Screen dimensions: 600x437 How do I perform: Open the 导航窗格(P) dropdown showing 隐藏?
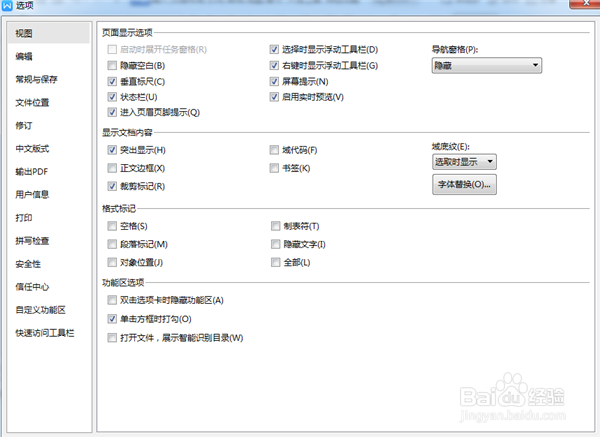click(487, 65)
